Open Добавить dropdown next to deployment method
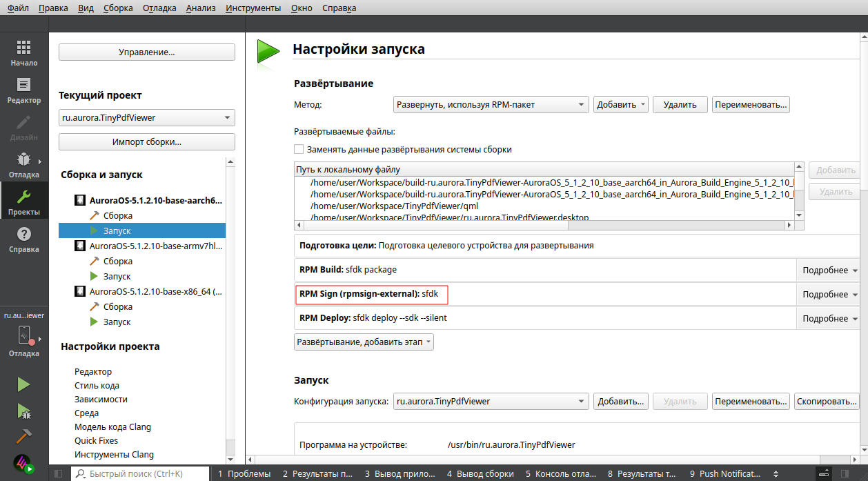The height and width of the screenshot is (481, 868). 621,105
